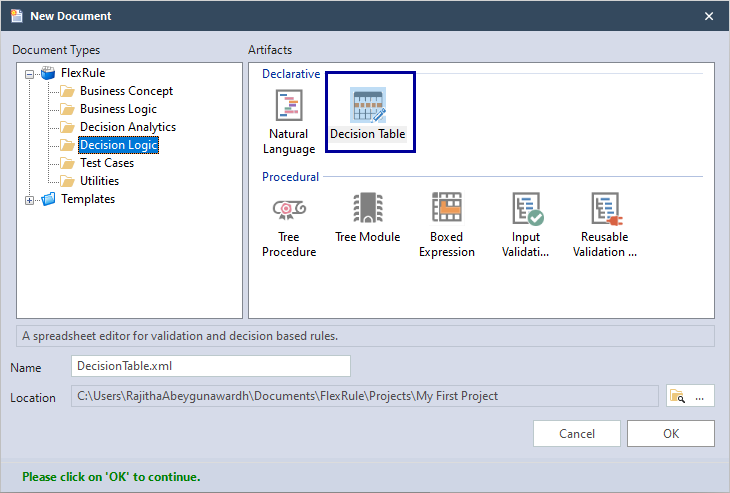Click the New Document title bar icon
The image size is (730, 493).
17,16
